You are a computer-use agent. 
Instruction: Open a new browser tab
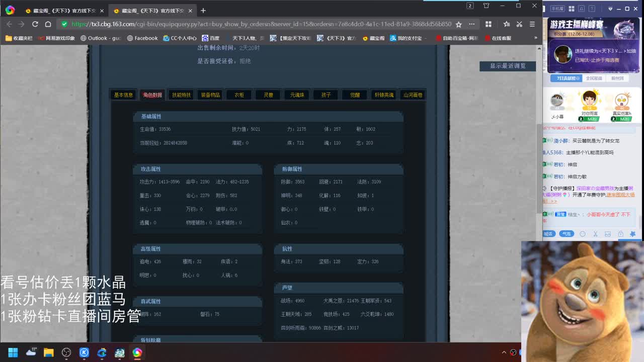[x=203, y=11]
